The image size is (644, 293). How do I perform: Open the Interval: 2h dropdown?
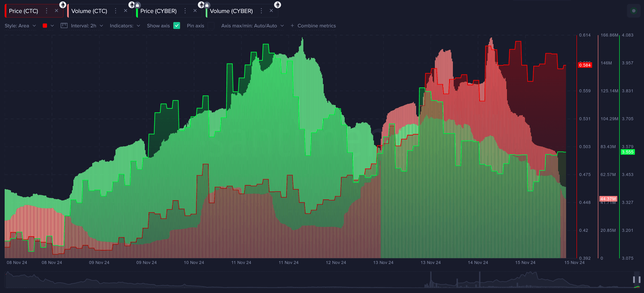point(87,26)
